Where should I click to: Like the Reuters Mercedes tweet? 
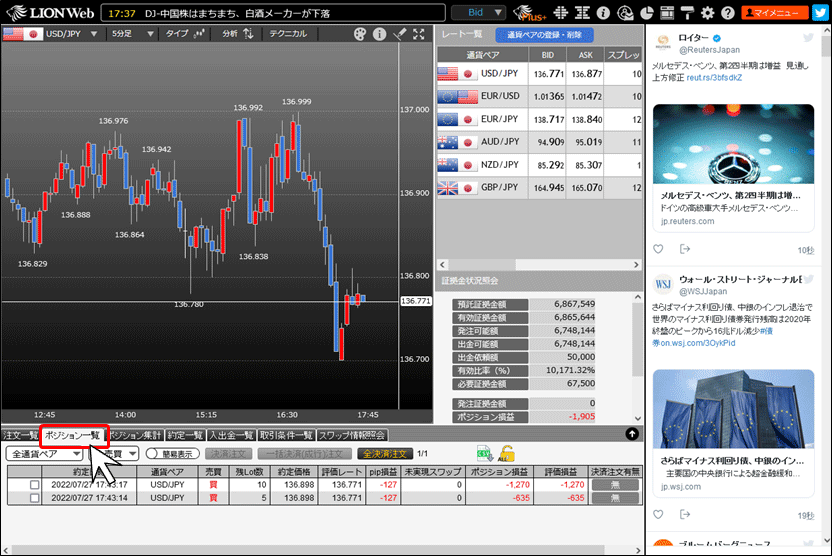coord(658,249)
